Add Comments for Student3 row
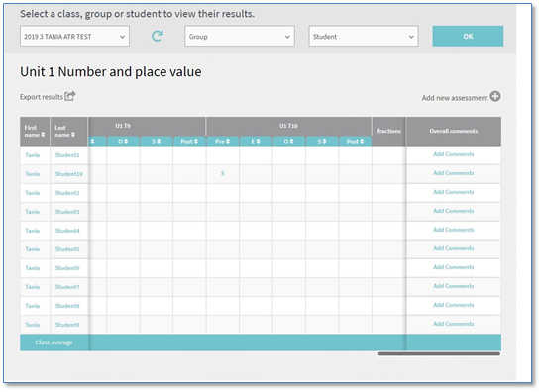The height and width of the screenshot is (392, 541). 454,211
